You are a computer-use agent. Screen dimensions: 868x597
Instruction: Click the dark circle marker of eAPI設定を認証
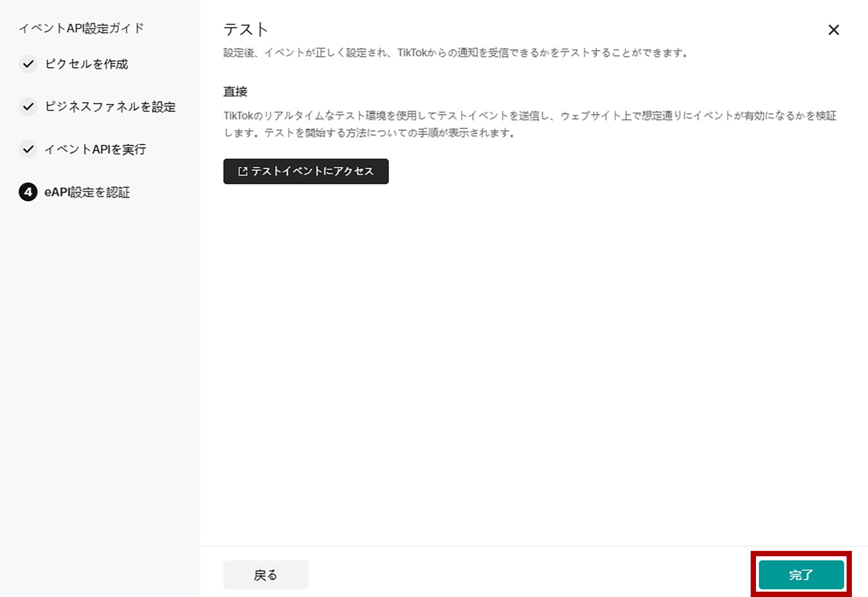tap(28, 192)
